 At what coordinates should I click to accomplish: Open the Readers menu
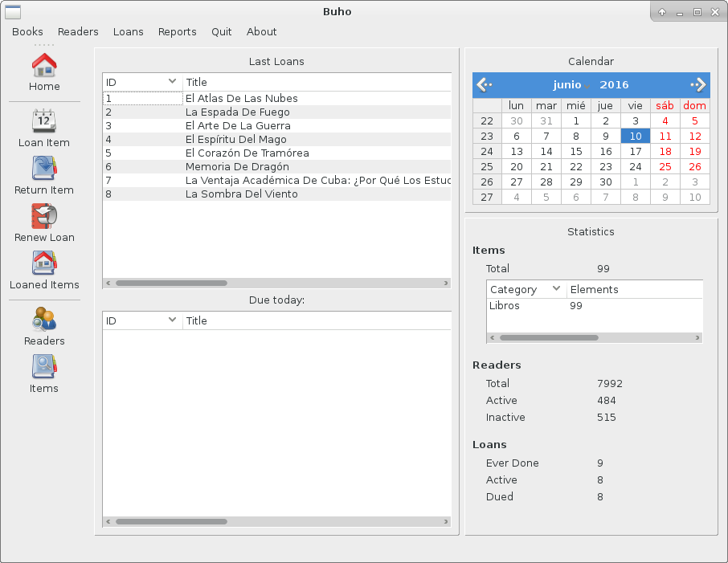click(78, 31)
